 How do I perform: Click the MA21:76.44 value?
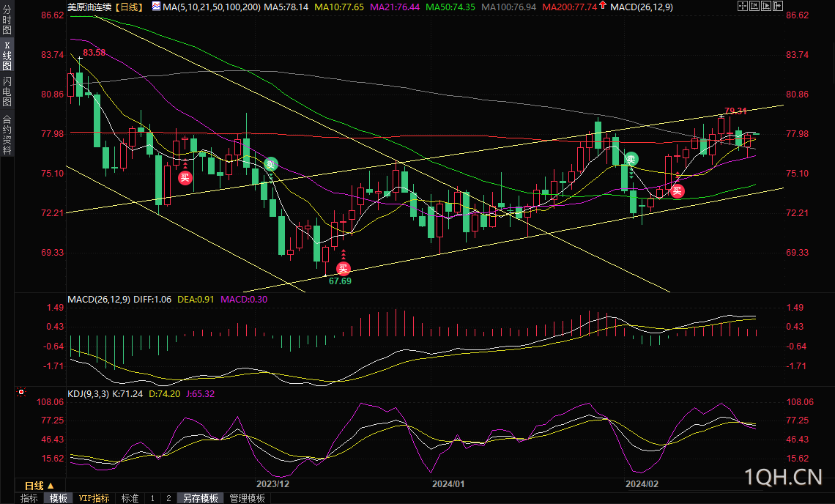click(395, 7)
